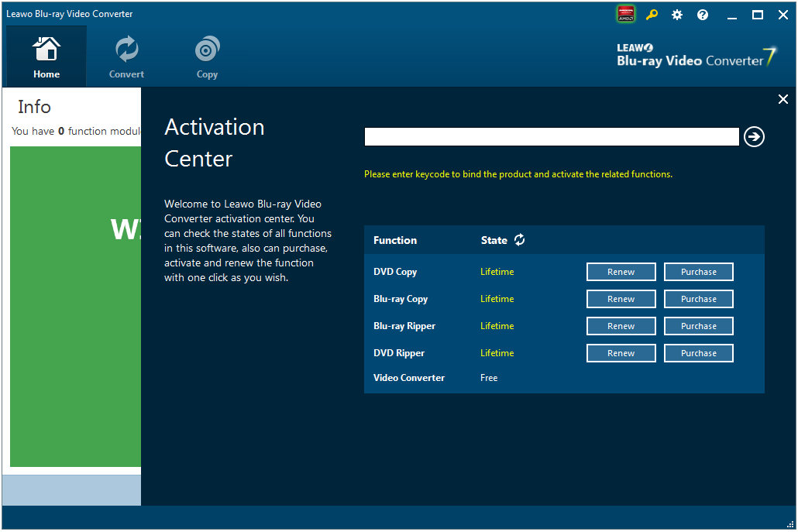This screenshot has width=798, height=532.
Task: Click Lifetime state of DVD Copy
Action: coord(497,272)
